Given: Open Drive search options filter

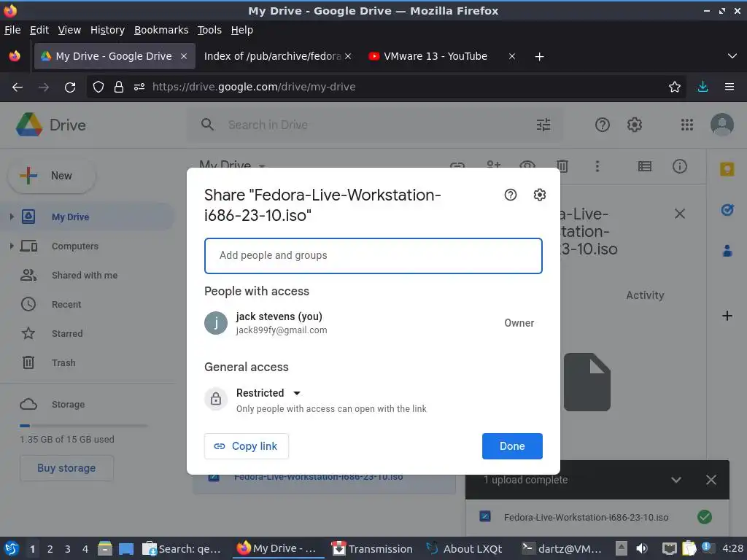Looking at the screenshot, I should [543, 125].
